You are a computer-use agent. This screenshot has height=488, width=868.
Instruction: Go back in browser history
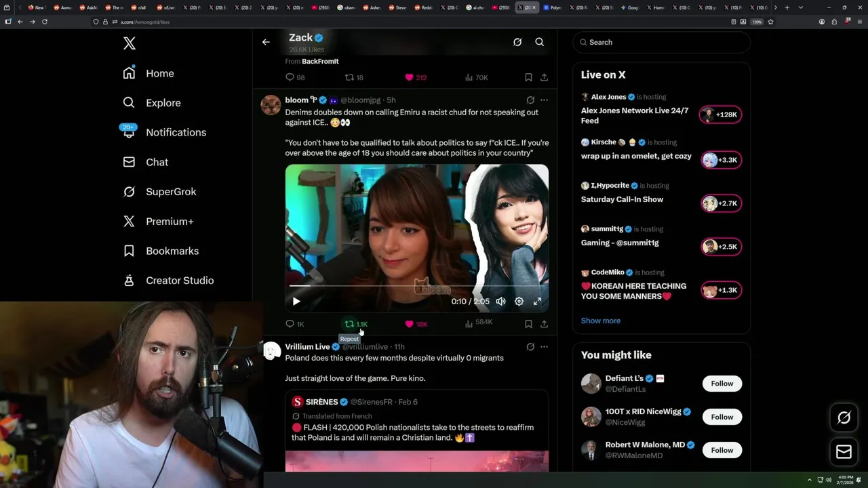(20, 22)
